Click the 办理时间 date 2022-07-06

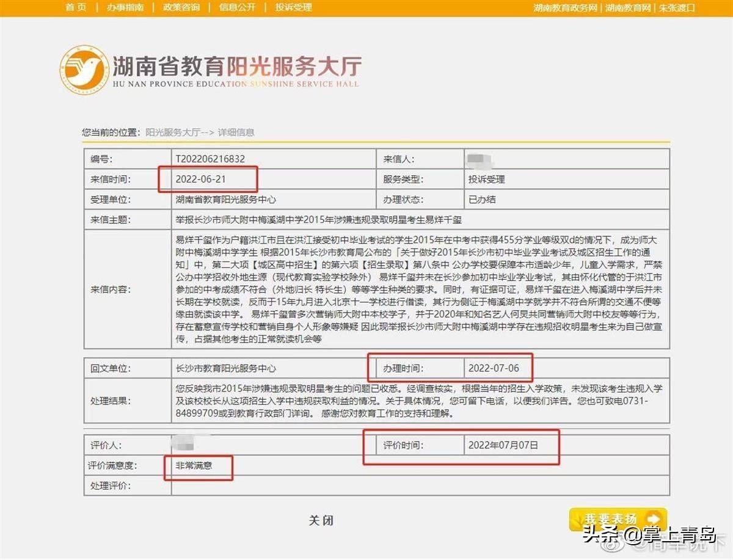pyautogui.click(x=495, y=368)
